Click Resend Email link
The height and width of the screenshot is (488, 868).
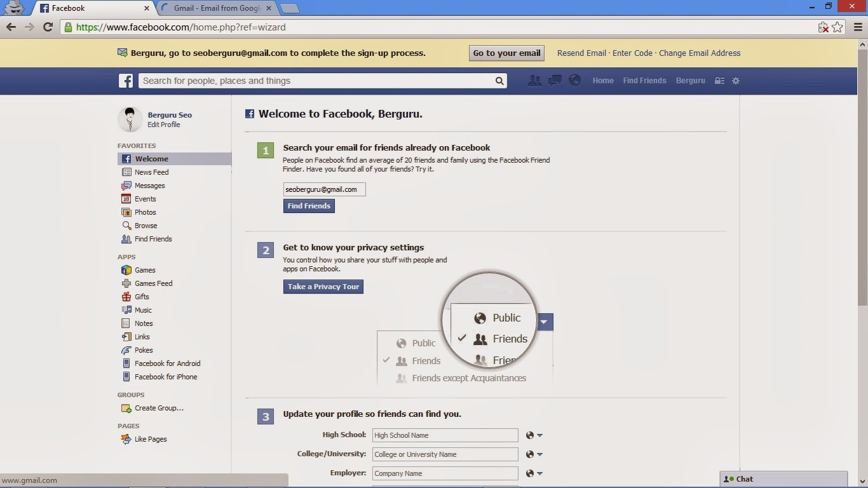pos(581,53)
